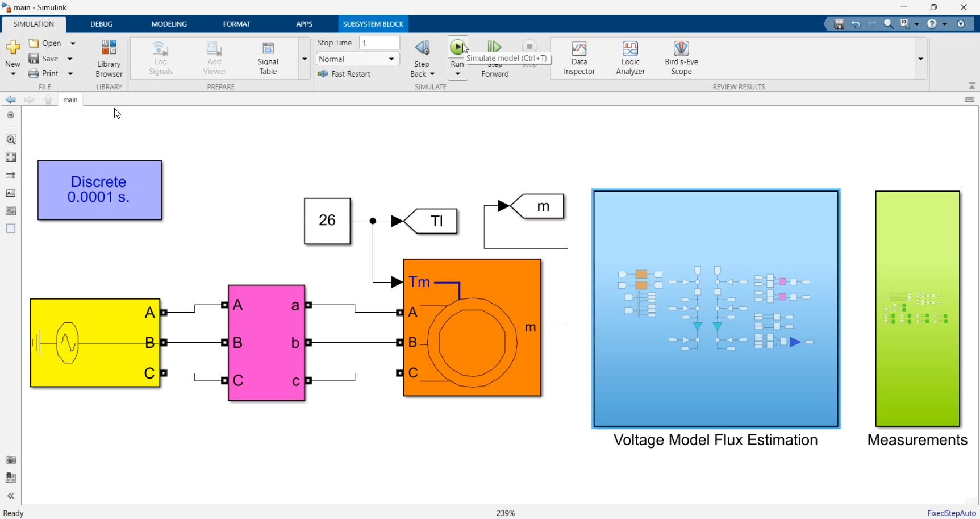
Task: Open the New dropdown arrow
Action: [x=13, y=74]
